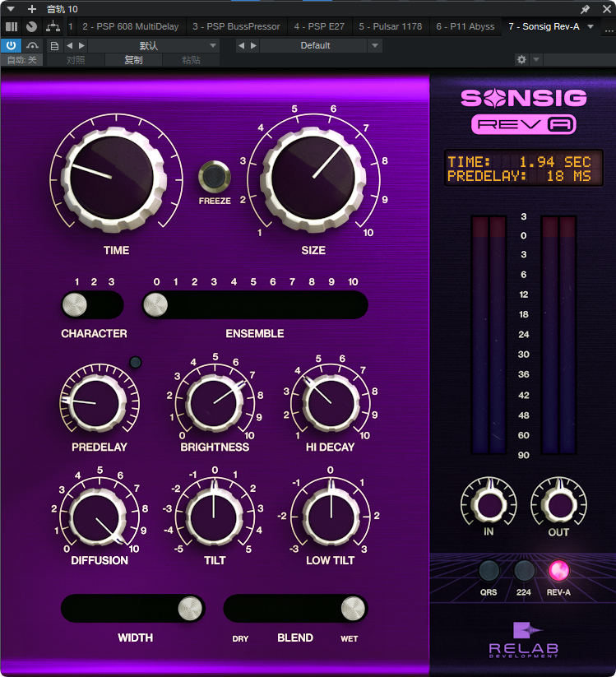Toggle the FREEZE button

215,177
